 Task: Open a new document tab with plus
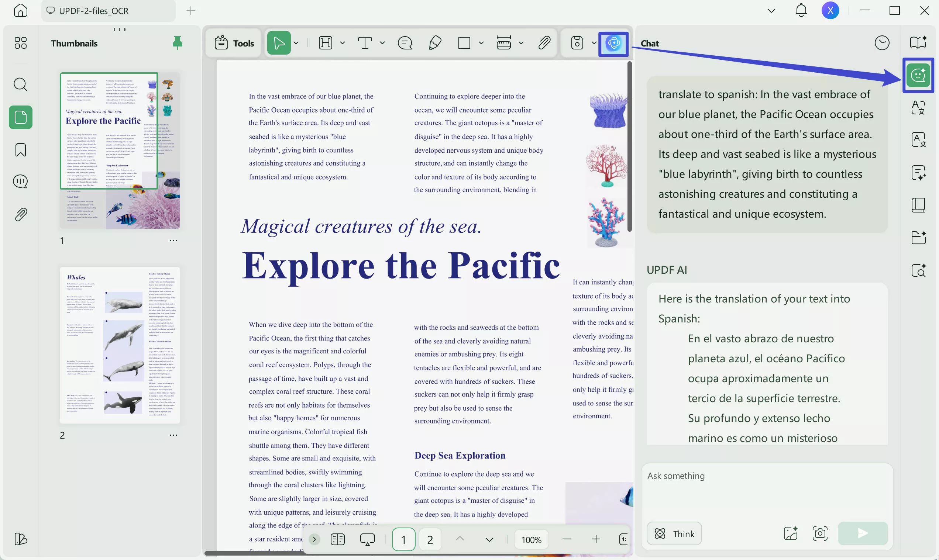click(191, 11)
